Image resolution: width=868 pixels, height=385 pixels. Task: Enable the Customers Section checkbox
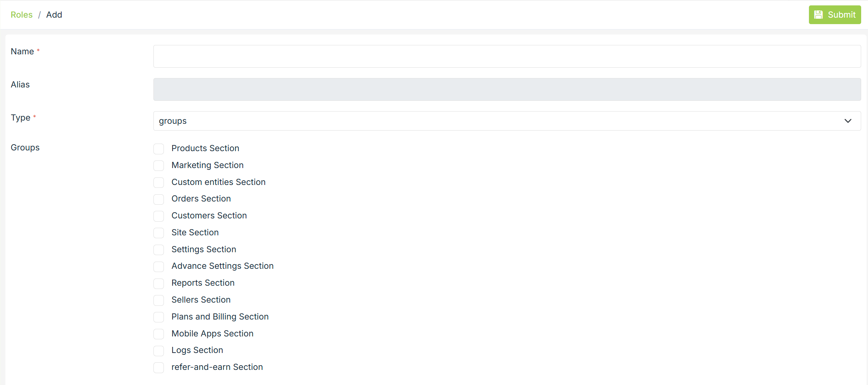tap(158, 216)
